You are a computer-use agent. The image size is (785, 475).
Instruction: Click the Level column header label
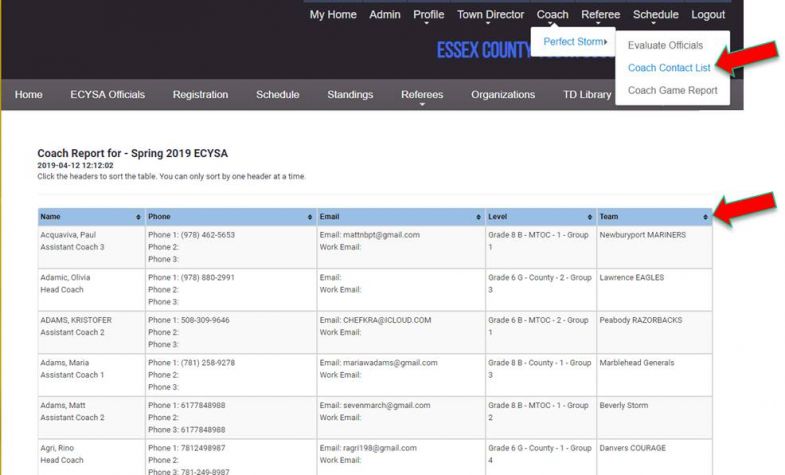[x=498, y=217]
